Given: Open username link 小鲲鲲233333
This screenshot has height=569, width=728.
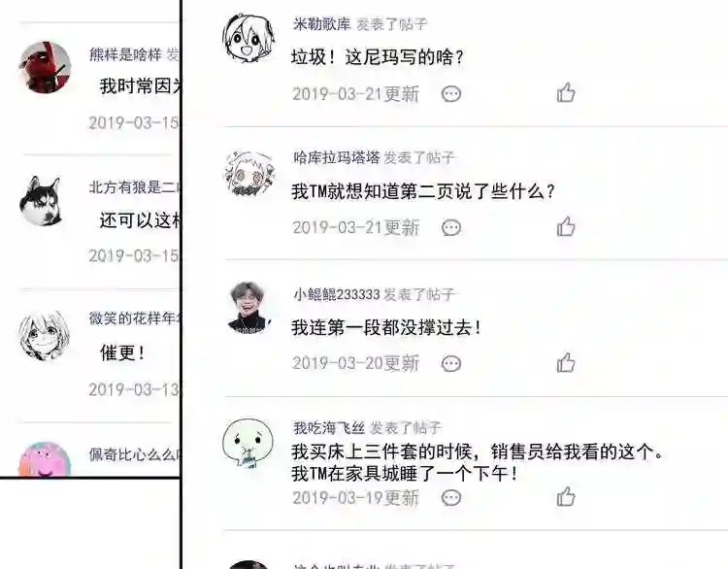Looking at the screenshot, I should pos(336,294).
